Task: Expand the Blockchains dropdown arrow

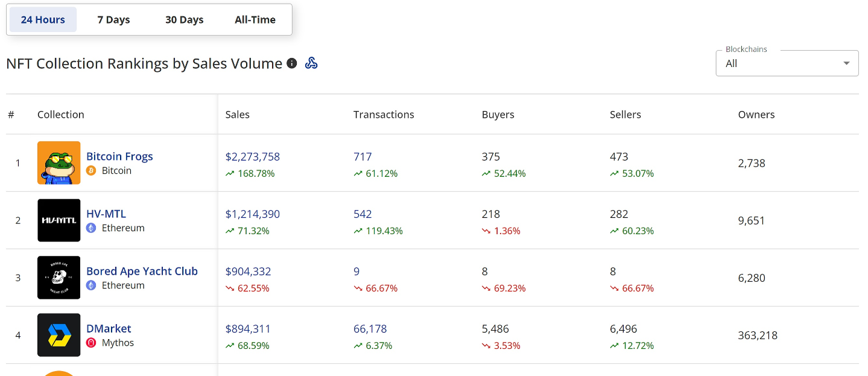Action: point(847,63)
